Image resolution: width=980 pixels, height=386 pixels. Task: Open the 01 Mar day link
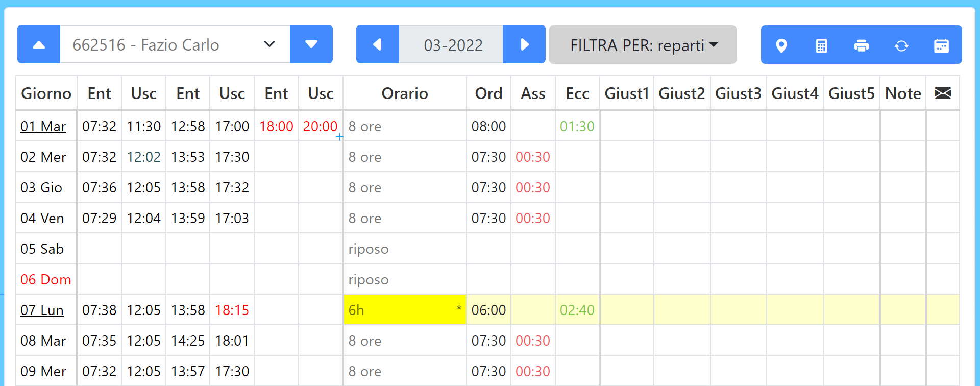coord(43,126)
